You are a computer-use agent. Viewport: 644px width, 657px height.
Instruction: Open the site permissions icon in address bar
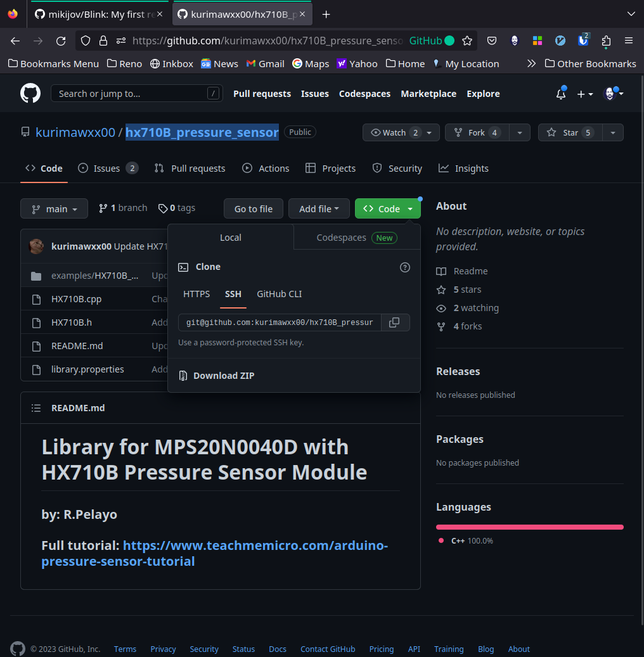click(121, 41)
